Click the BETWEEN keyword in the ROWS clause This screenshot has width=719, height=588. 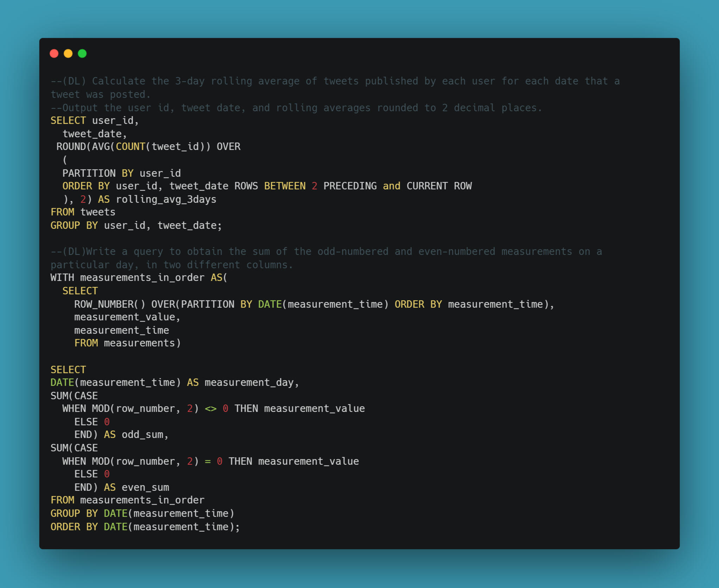click(285, 186)
